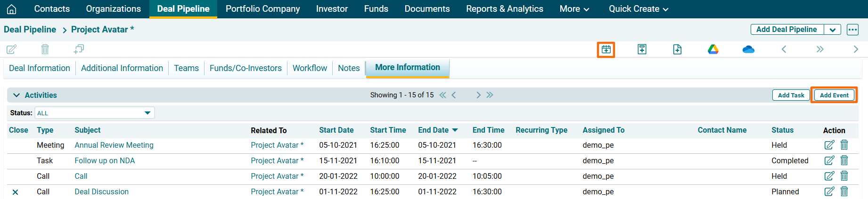
Task: Click the highlighted calendar add icon
Action: [x=606, y=49]
